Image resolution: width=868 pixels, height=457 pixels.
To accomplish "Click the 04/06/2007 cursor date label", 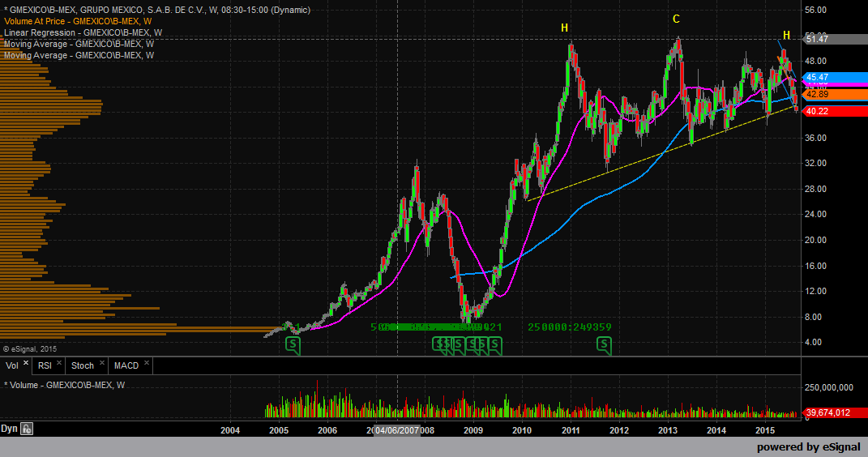I will pos(397,430).
